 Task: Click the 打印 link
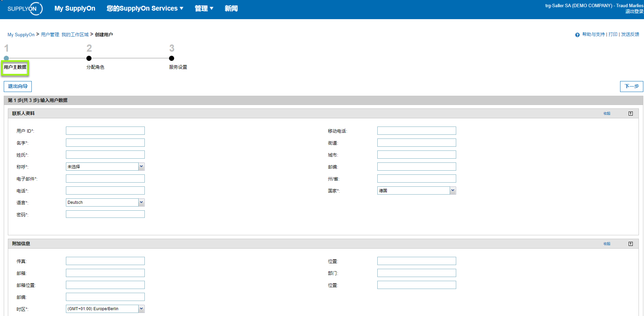[613, 35]
